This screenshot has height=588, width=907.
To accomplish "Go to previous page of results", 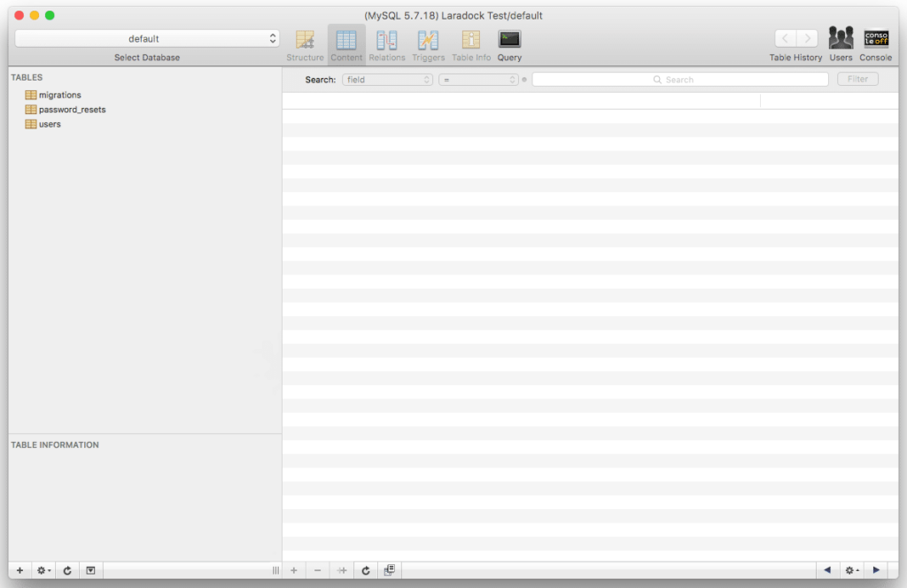I will [x=827, y=570].
